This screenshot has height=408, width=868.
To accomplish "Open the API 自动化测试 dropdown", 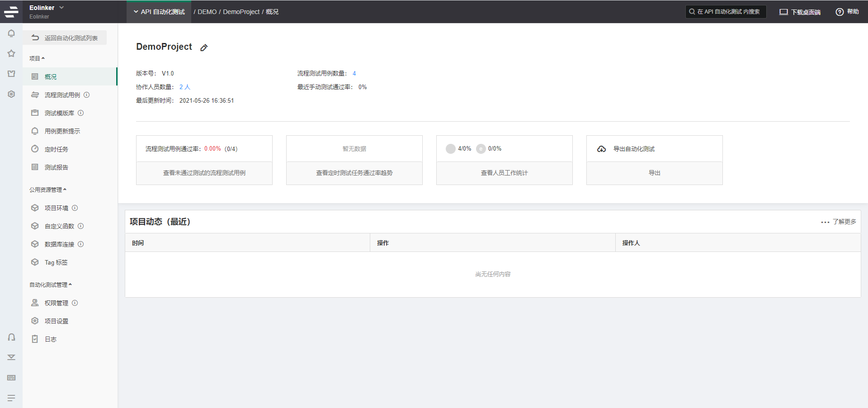I will pyautogui.click(x=159, y=12).
